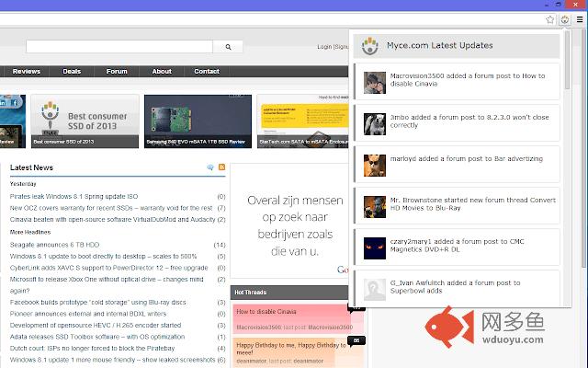Open 'Cinavia beaten with open-source software' article
Image resolution: width=588 pixels, height=368 pixels.
pyautogui.click(x=112, y=219)
